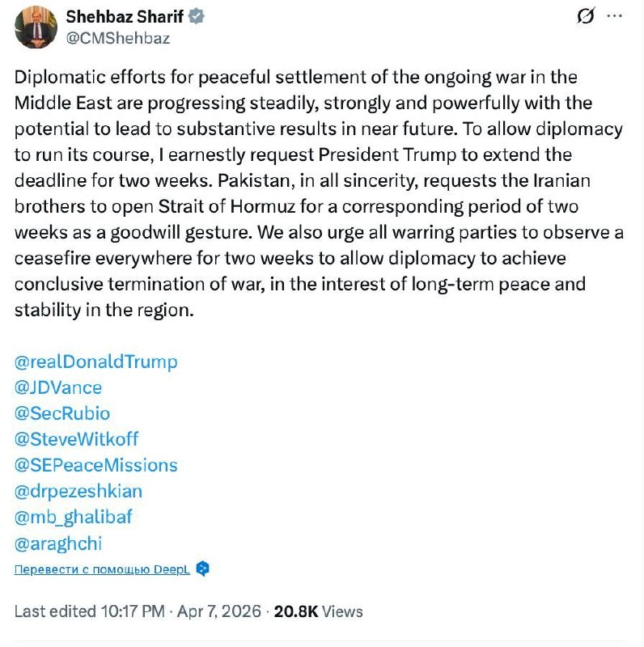This screenshot has width=644, height=647.
Task: Go to the @SEPeaceMissions mention
Action: click(95, 465)
